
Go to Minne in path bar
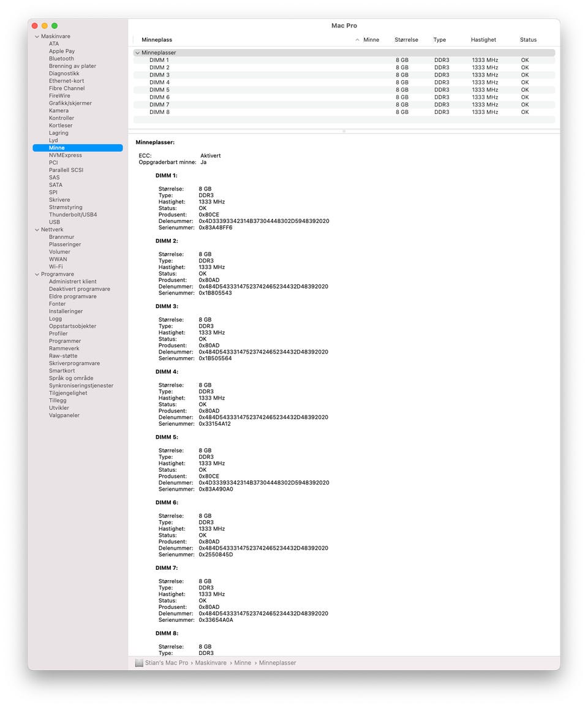243,663
